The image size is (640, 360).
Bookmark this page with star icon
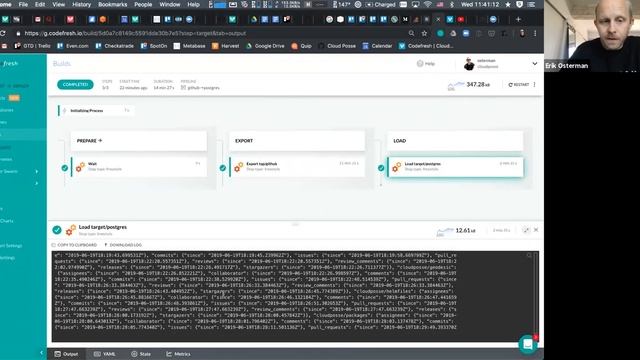click(424, 33)
